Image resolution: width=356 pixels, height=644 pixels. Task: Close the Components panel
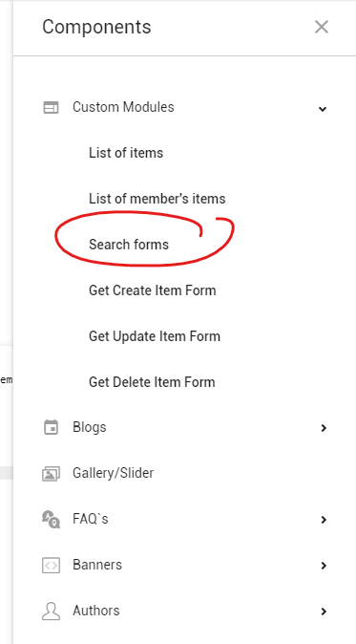click(322, 27)
